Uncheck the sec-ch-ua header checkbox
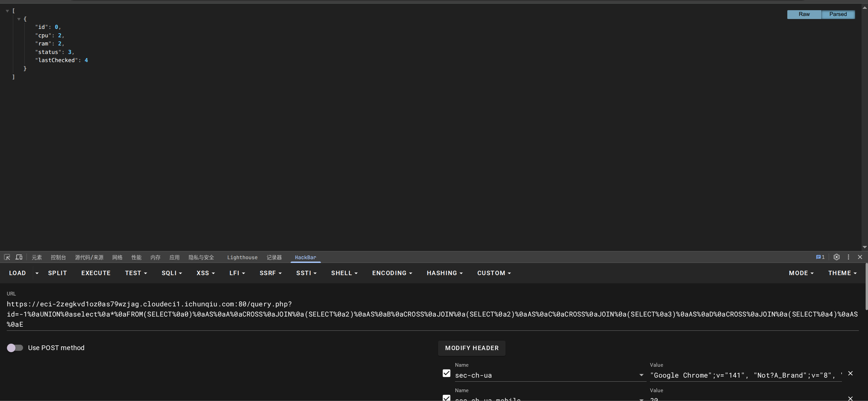 [447, 374]
